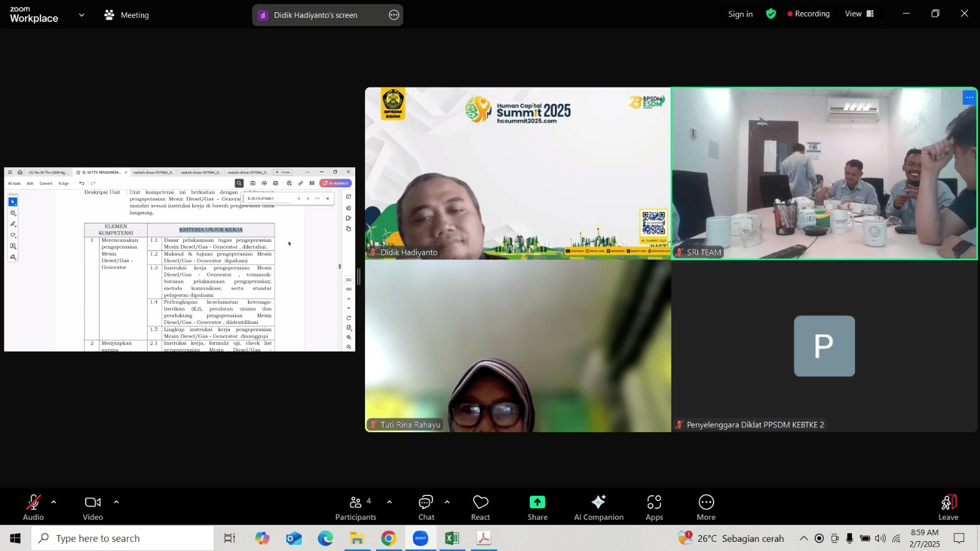The width and height of the screenshot is (980, 551).
Task: Open Edit menu in shared Acrobat
Action: point(30,183)
